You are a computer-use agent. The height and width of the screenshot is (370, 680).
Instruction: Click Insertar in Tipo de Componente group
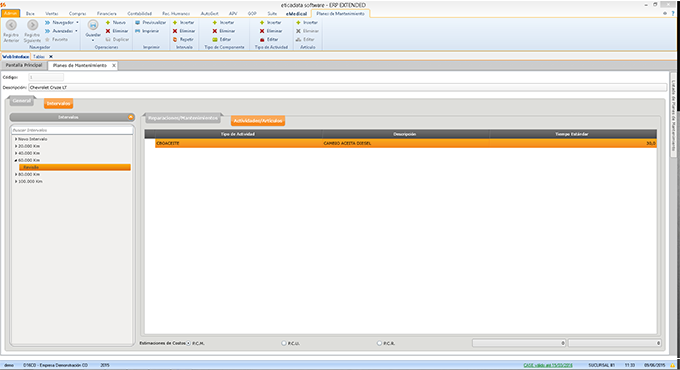(223, 23)
